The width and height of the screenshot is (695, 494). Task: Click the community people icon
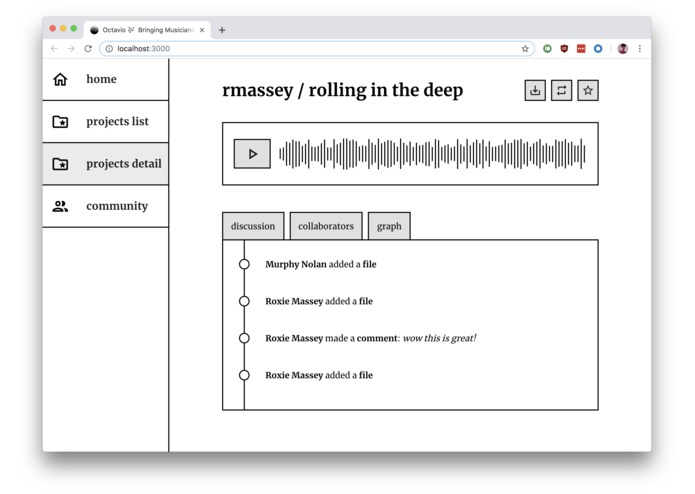click(60, 206)
